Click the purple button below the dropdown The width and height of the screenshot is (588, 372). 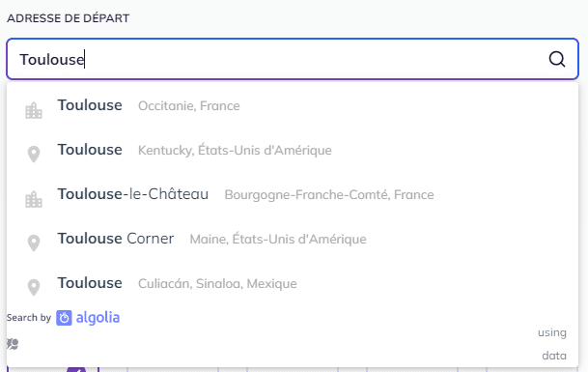[76, 370]
